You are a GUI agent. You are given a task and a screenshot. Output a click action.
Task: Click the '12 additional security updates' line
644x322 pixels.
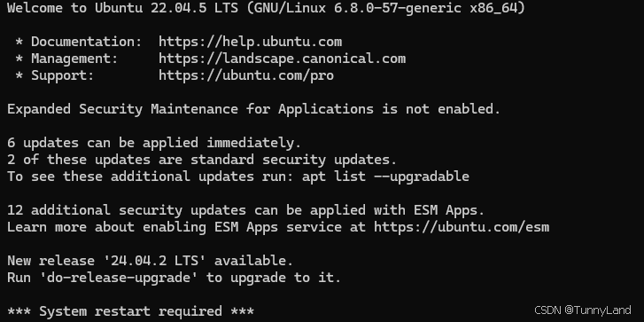[x=246, y=210]
